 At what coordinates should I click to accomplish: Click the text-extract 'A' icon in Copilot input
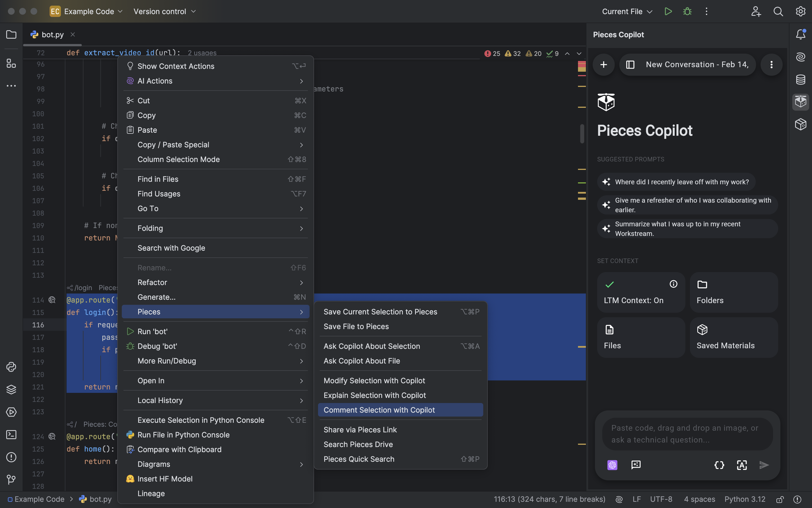click(742, 465)
